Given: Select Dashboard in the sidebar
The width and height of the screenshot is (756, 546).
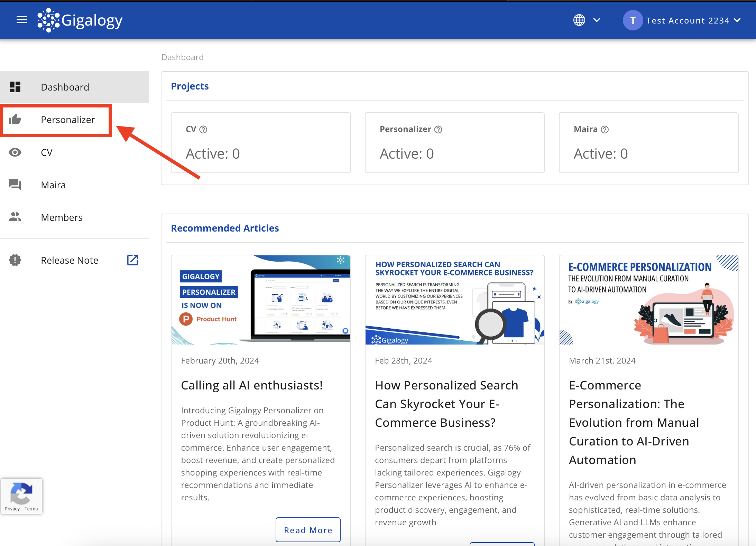Looking at the screenshot, I should (65, 87).
